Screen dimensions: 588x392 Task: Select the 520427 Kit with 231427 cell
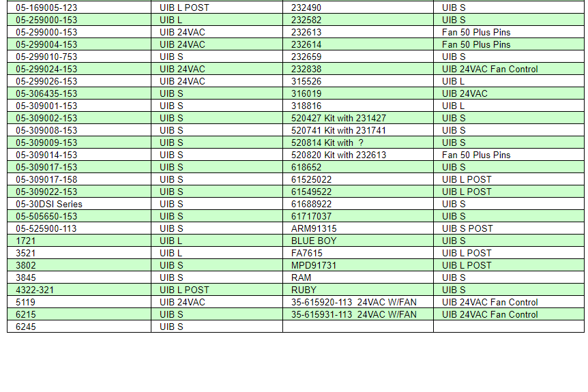(338, 119)
